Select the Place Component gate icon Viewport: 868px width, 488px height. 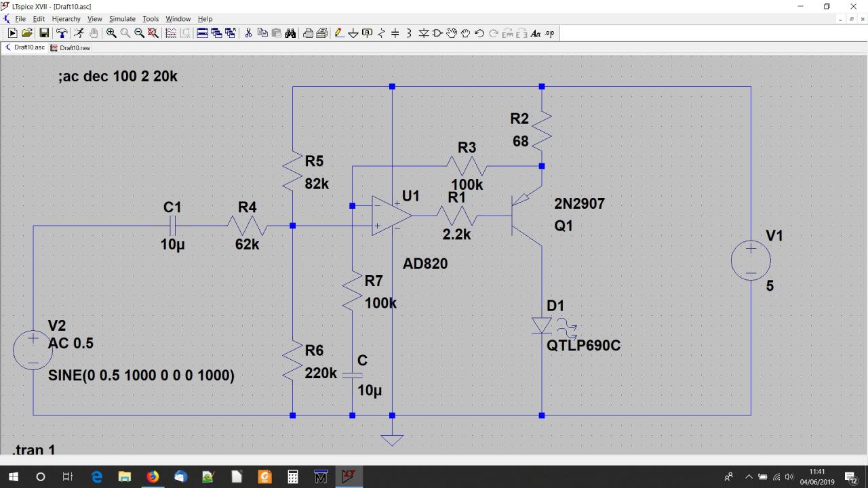[437, 33]
